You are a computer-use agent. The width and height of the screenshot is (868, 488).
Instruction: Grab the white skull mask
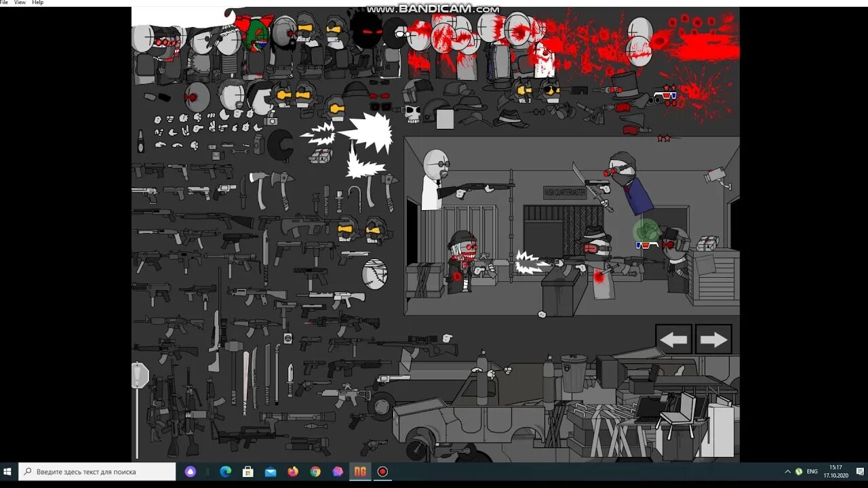[x=414, y=114]
